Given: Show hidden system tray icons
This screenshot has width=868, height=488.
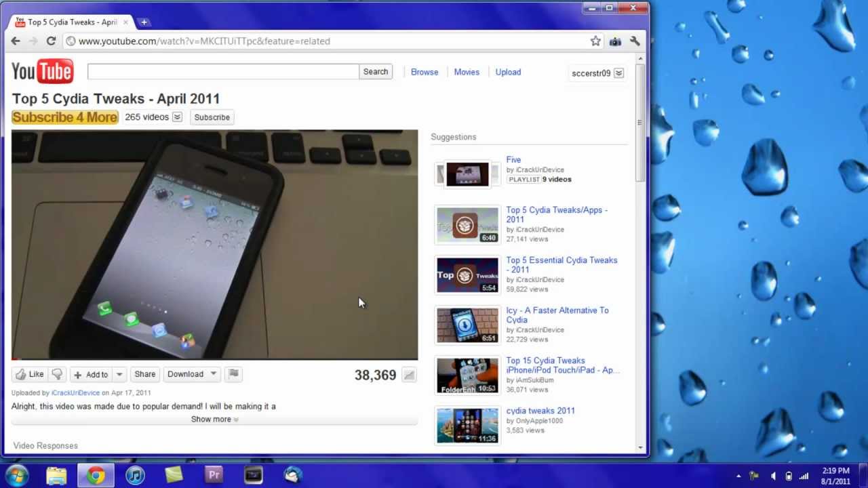Looking at the screenshot, I should tap(738, 476).
